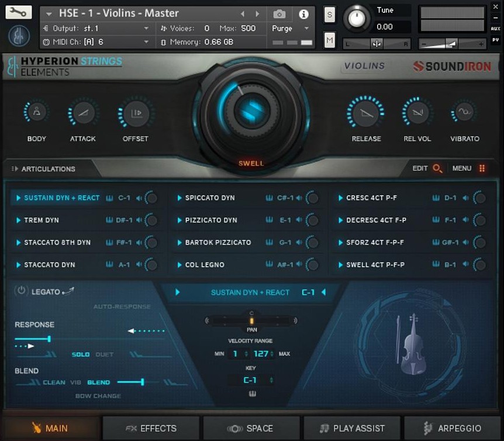Switch to the Play Assist tab
This screenshot has width=504, height=441.
pos(352,428)
